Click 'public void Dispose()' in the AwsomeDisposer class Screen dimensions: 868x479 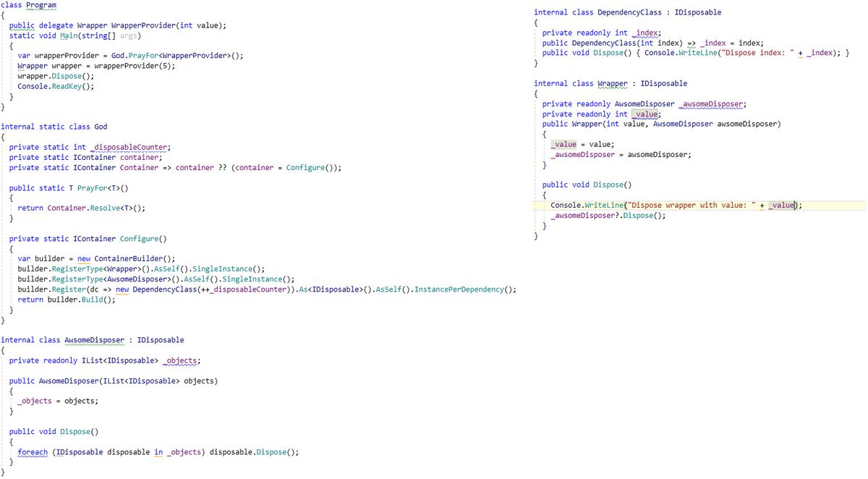coord(54,431)
